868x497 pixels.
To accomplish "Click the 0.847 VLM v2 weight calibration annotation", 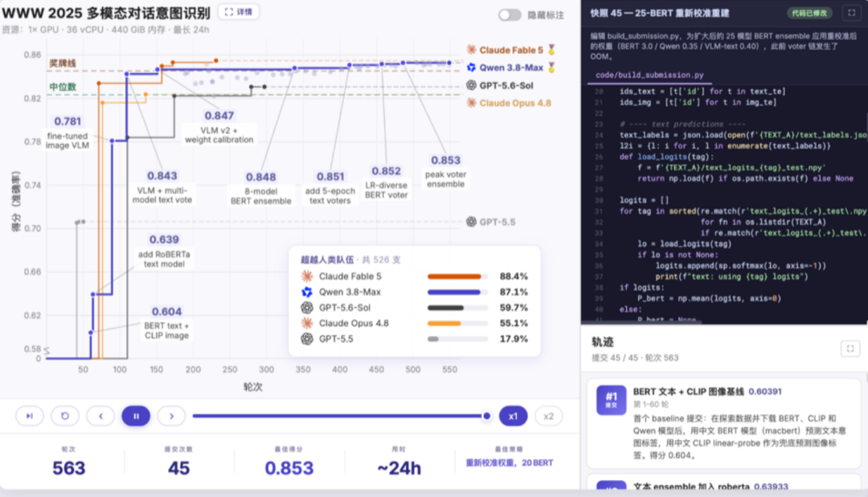I will pyautogui.click(x=219, y=127).
